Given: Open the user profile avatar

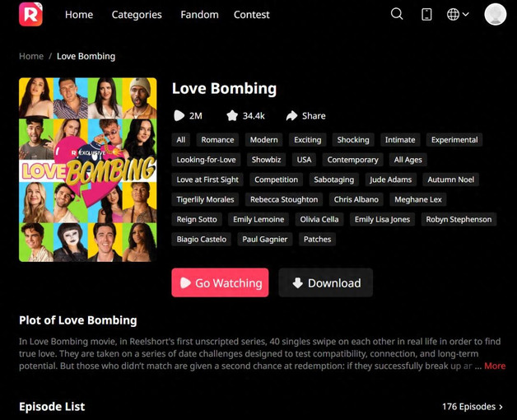Looking at the screenshot, I should click(496, 14).
